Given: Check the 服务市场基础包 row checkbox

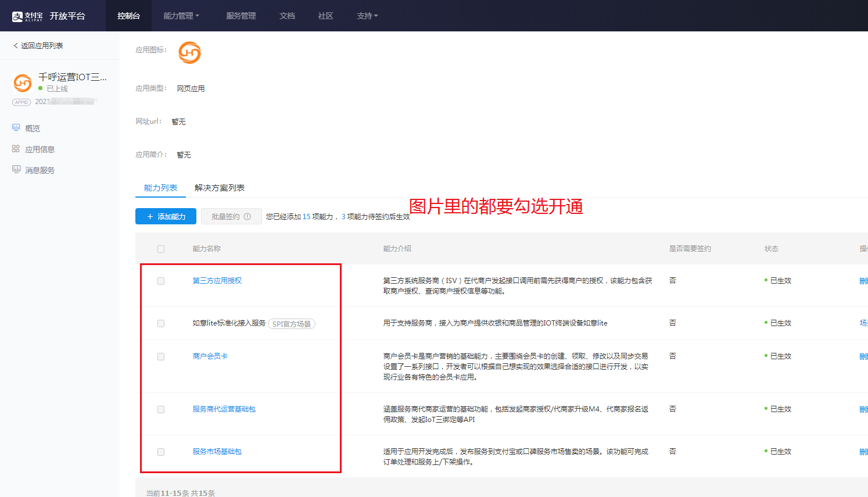Looking at the screenshot, I should point(161,452).
